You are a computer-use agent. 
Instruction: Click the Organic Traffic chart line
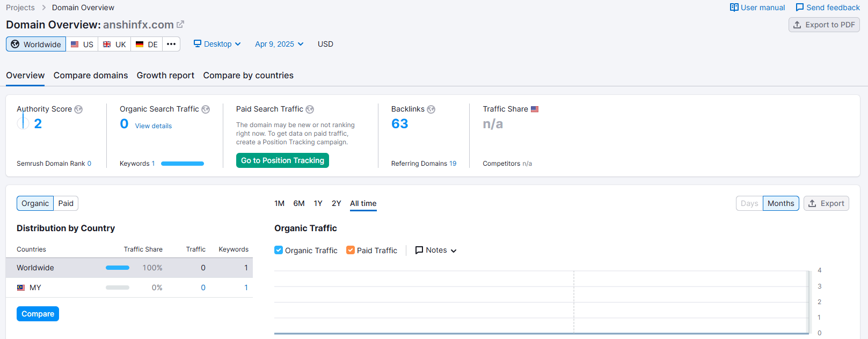tap(541, 333)
